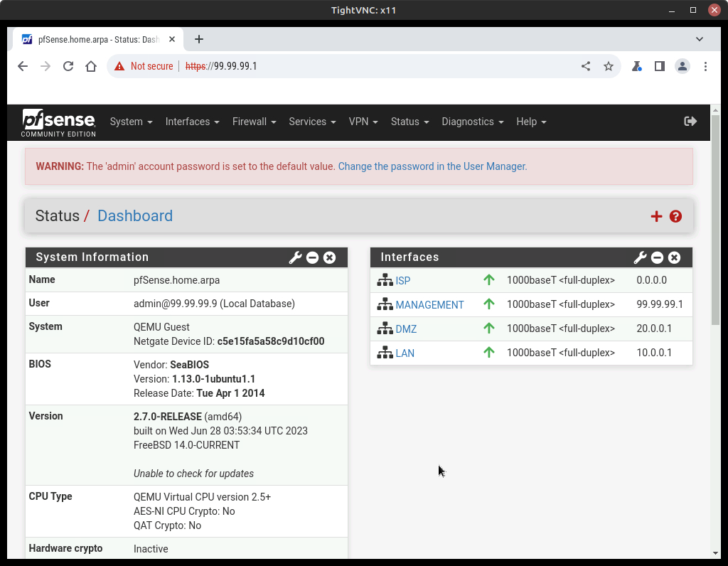Open dashboard help question-mark icon
728x566 pixels.
[675, 216]
